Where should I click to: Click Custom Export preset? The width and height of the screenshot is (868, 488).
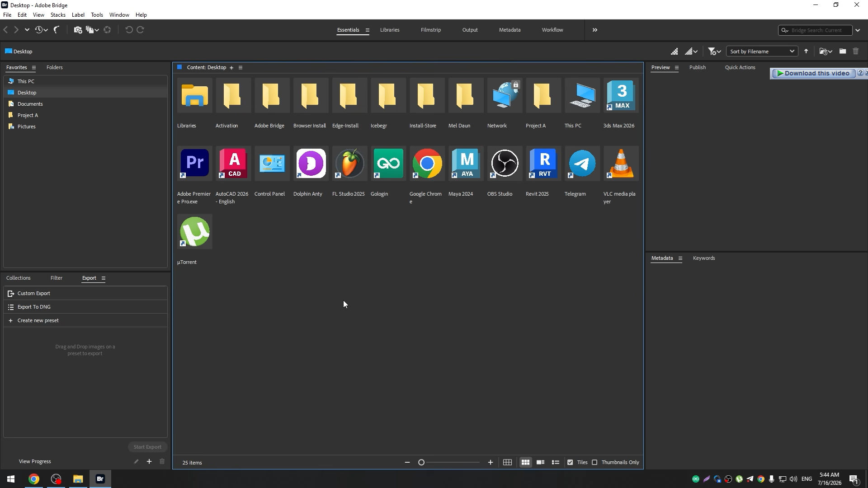[x=85, y=293]
